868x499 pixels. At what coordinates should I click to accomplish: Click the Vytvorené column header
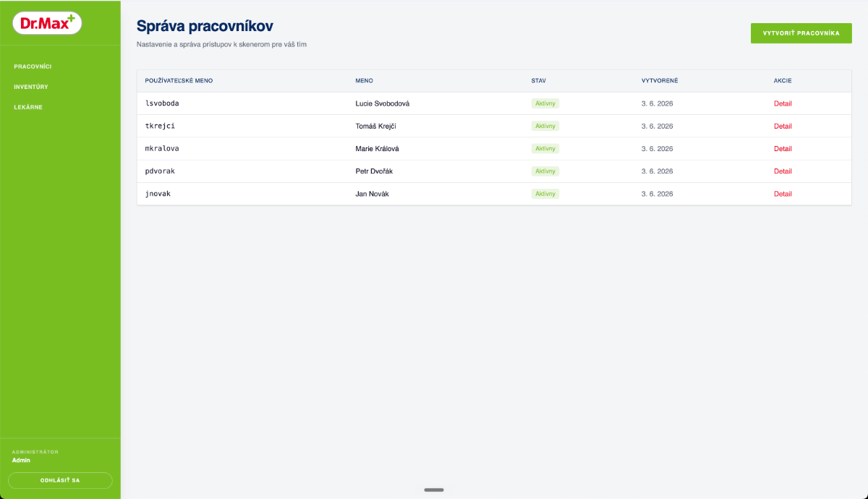coord(660,81)
